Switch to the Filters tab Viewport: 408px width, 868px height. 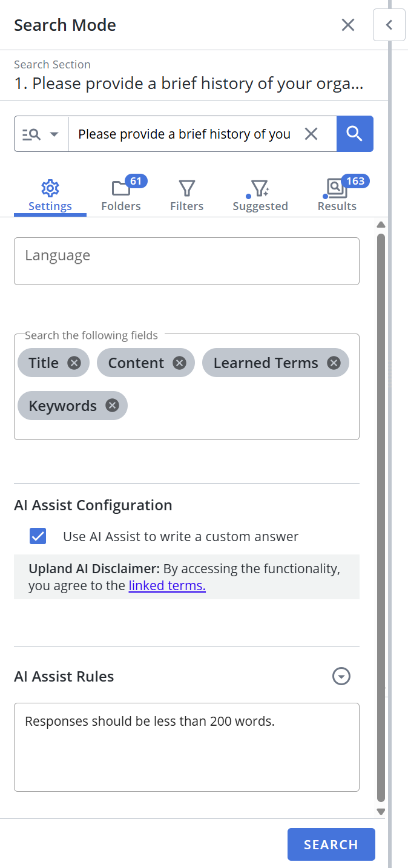click(x=186, y=195)
